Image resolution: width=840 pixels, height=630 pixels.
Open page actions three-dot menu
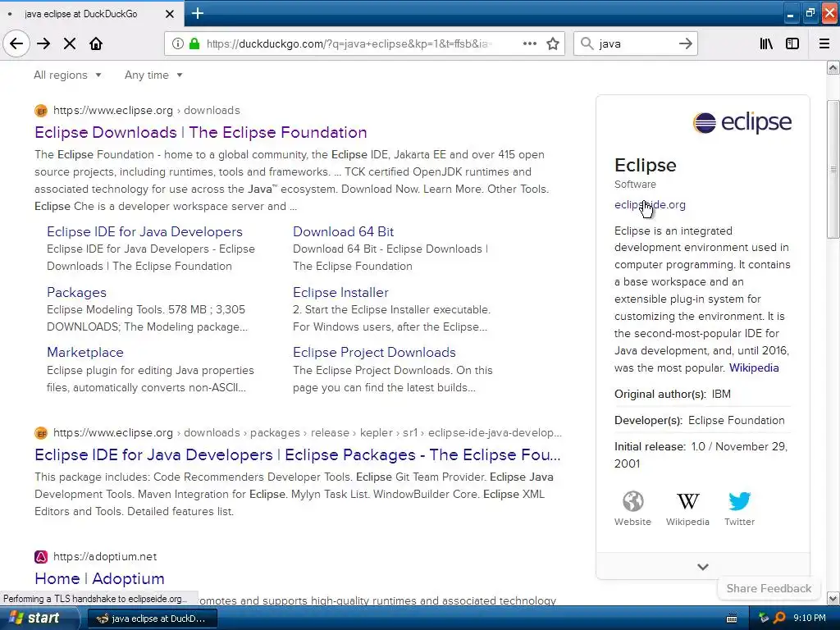click(530, 43)
